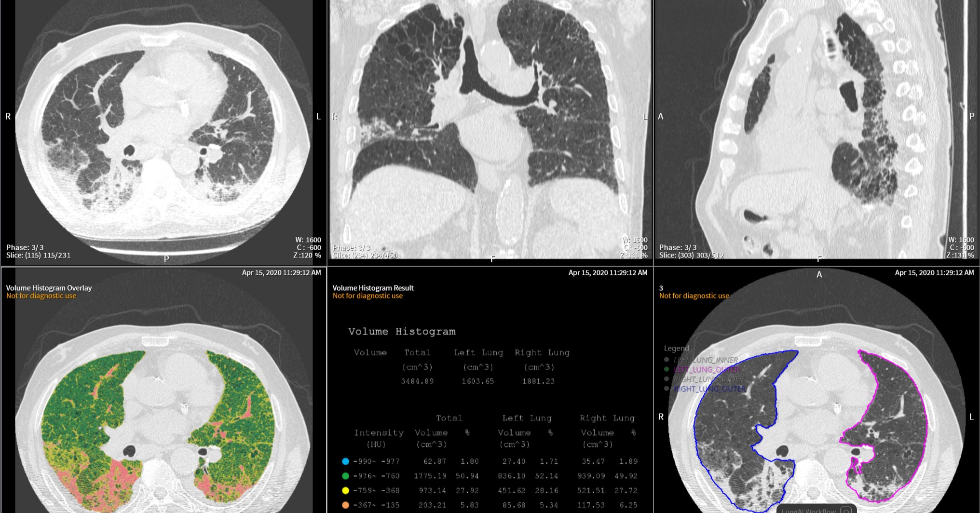Click the 'Z:120 %' zoom value

tap(307, 255)
